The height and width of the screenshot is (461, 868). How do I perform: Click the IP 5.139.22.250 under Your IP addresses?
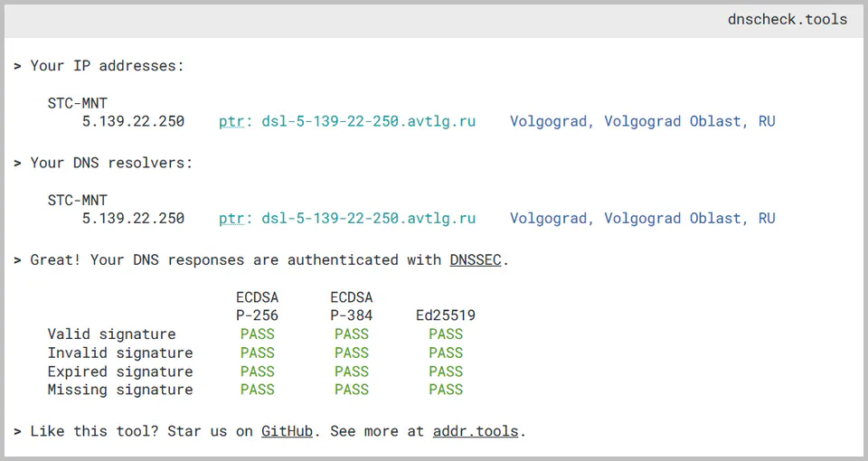click(x=133, y=121)
